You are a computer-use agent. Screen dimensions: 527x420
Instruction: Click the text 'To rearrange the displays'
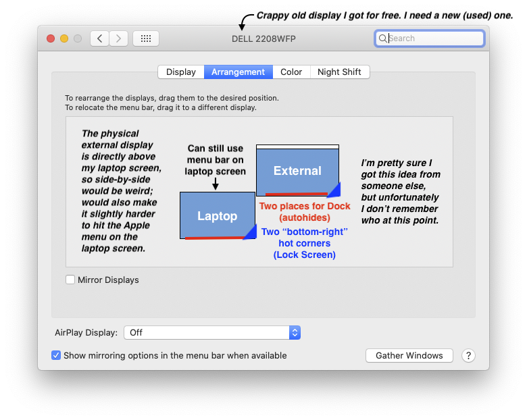pyautogui.click(x=109, y=98)
